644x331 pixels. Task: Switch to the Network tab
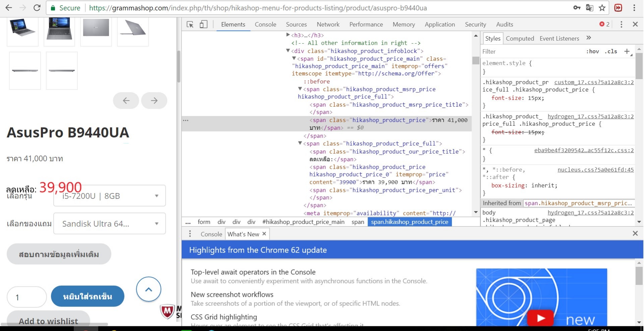pos(328,24)
